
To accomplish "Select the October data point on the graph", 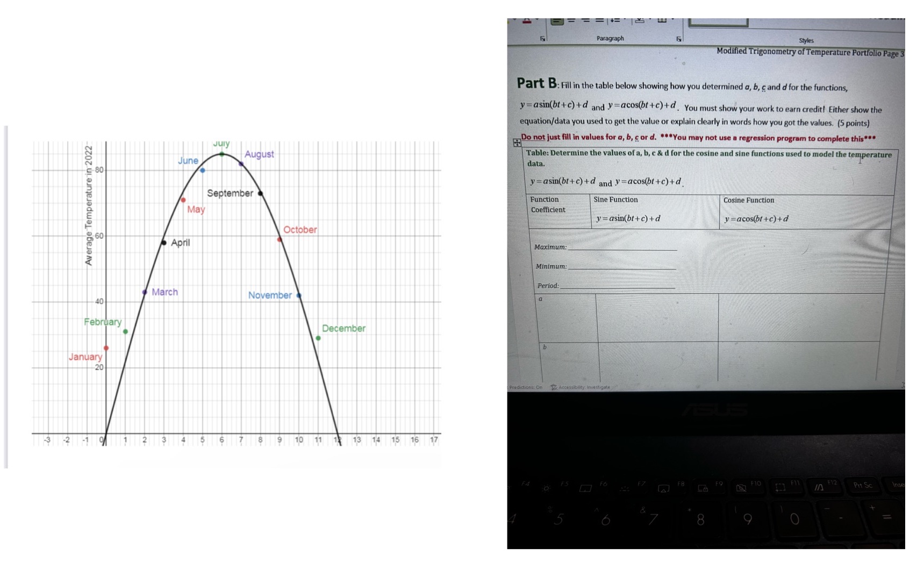I will point(280,240).
